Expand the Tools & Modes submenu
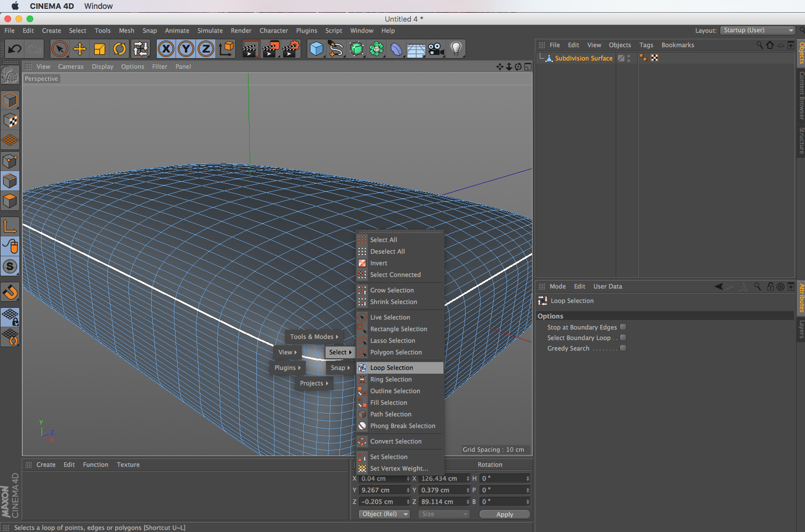The height and width of the screenshot is (532, 805). [313, 337]
